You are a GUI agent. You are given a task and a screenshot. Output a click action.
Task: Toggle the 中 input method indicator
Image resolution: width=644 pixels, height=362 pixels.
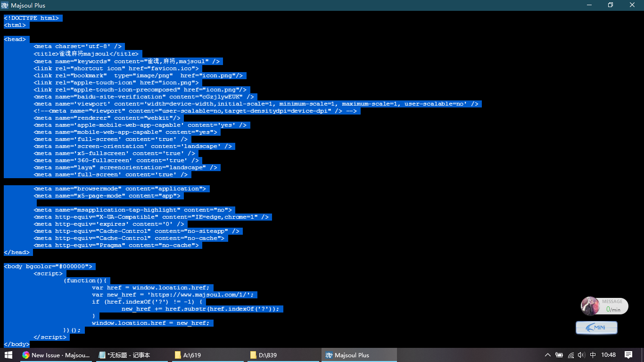[593, 355]
